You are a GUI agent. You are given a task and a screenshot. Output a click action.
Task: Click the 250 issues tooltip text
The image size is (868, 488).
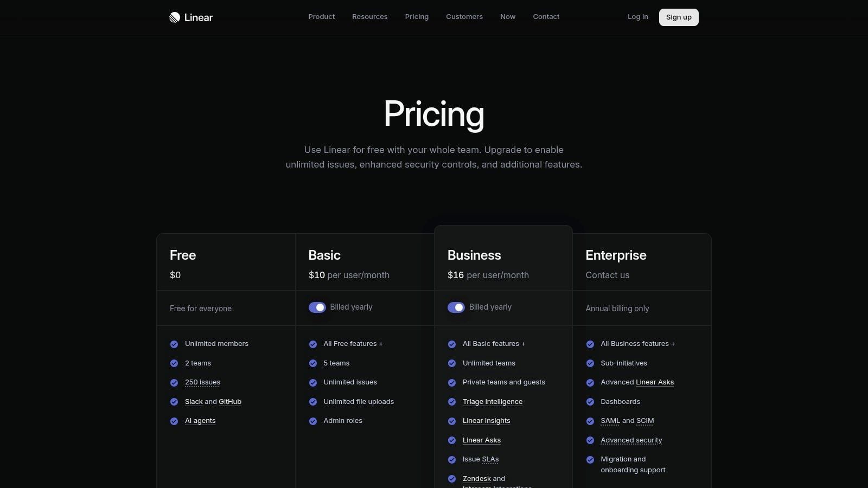click(202, 382)
